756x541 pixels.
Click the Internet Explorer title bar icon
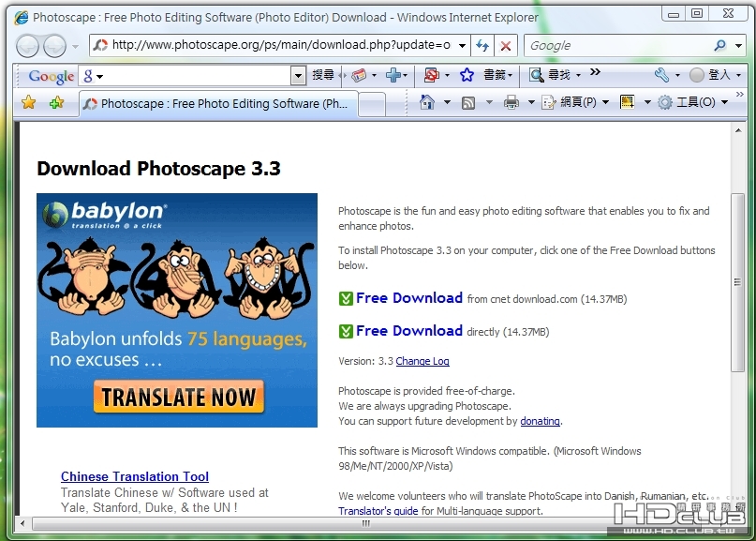coord(22,18)
